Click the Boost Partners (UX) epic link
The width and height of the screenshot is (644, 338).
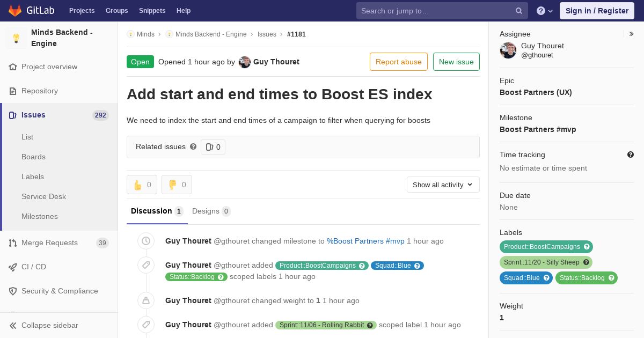pyautogui.click(x=536, y=92)
